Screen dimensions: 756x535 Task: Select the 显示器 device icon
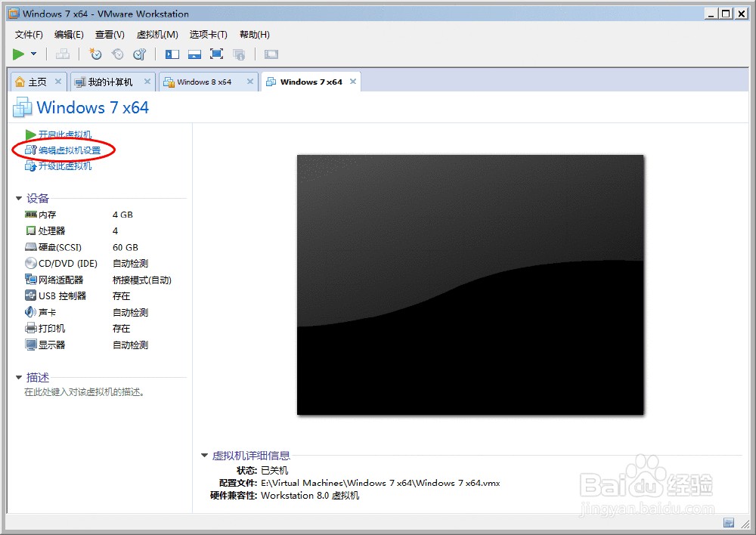[x=31, y=345]
